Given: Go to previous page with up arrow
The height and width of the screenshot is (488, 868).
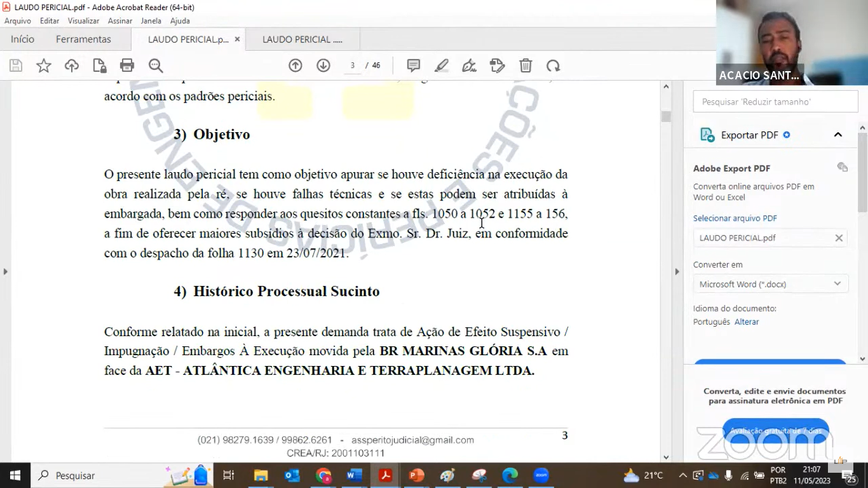Looking at the screenshot, I should [x=295, y=65].
